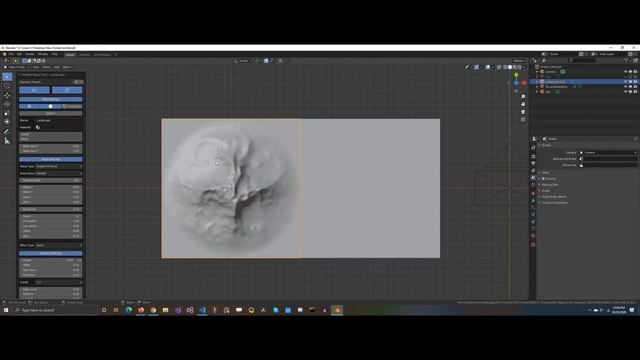Open the File menu
Screen dimensions: 640x360
11,54
